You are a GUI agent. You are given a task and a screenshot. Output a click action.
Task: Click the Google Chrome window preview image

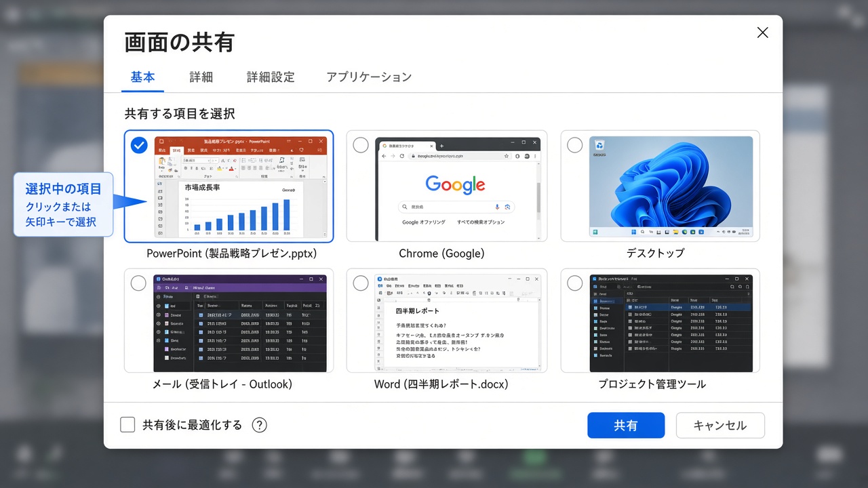coord(458,188)
